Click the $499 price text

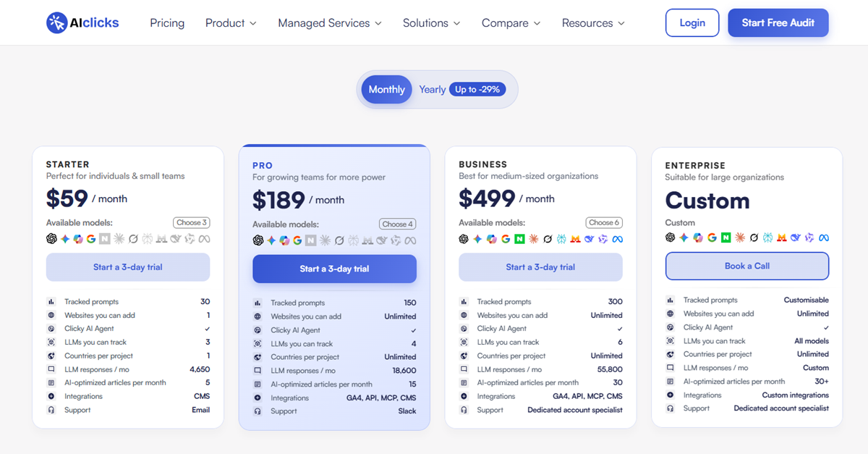487,198
